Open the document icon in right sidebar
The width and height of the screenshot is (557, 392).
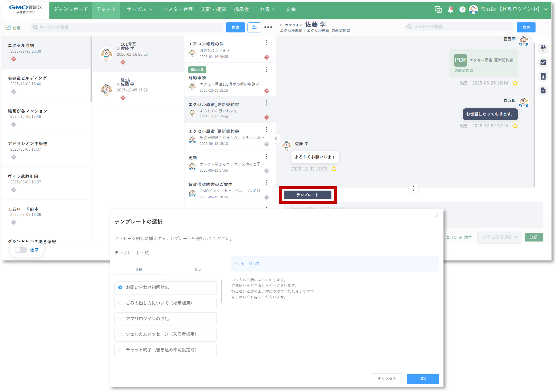click(x=543, y=91)
